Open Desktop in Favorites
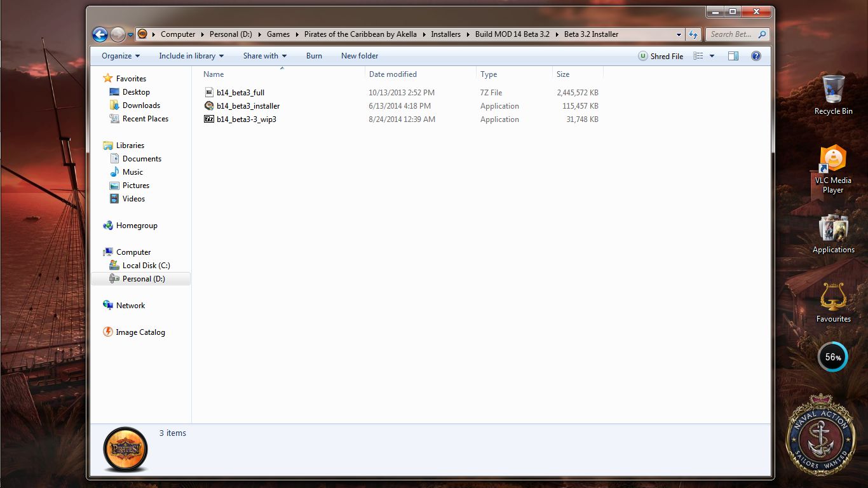Screen dimensions: 868x488 136,92
